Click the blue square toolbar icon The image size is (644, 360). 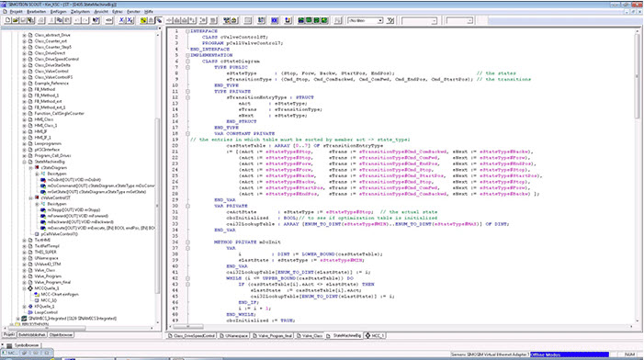(275, 20)
